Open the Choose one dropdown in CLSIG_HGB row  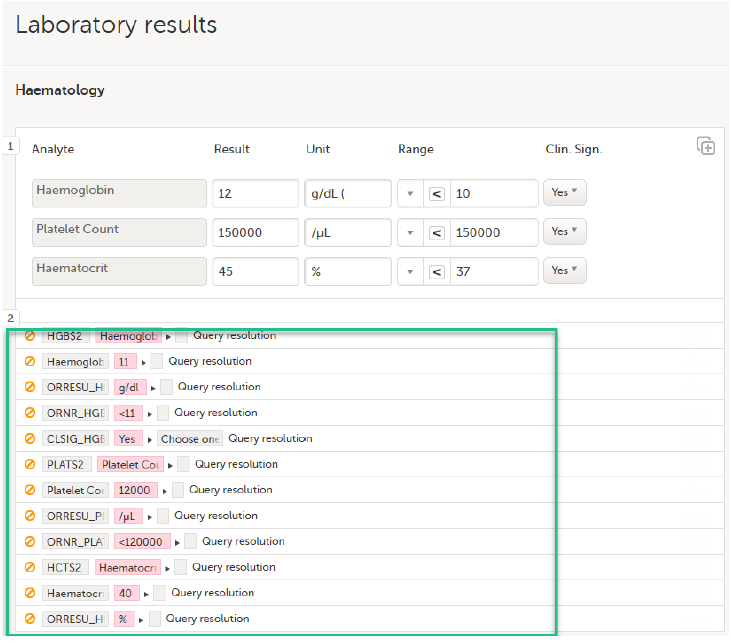point(189,439)
